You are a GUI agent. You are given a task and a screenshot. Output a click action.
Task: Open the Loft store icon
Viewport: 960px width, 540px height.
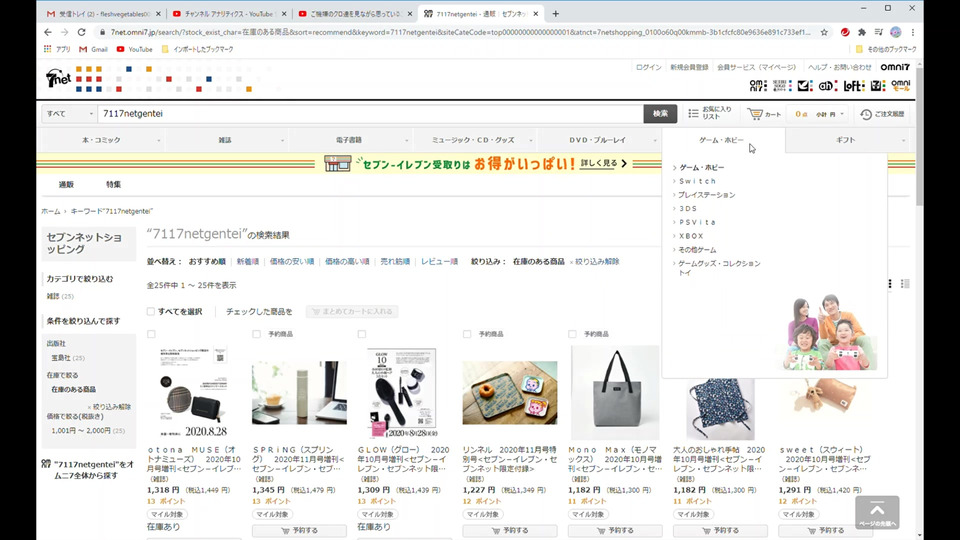(x=853, y=86)
